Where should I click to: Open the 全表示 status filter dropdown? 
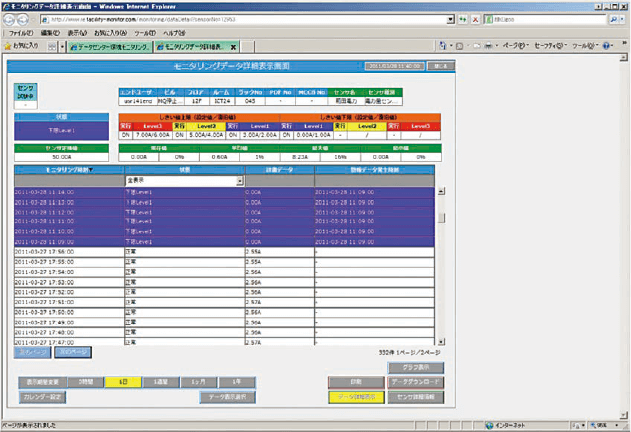pos(240,181)
